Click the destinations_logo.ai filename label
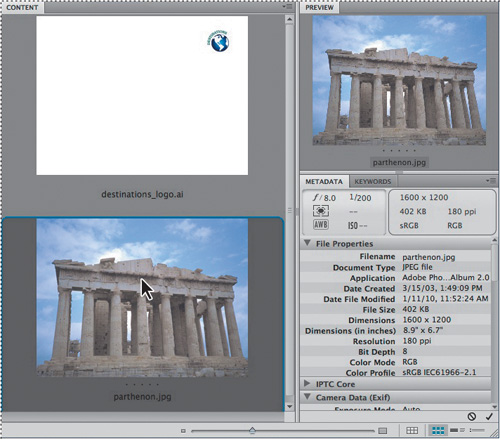 pos(142,194)
